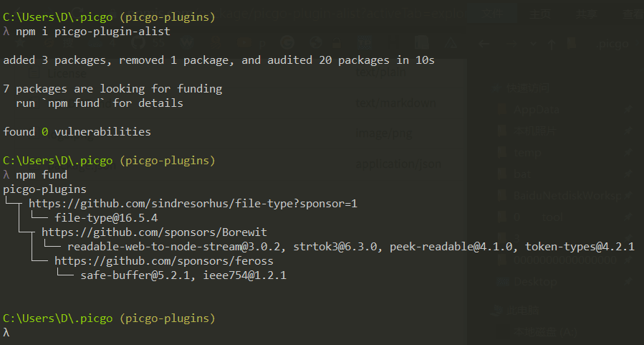Click the pin icon beside temp folder

[628, 152]
